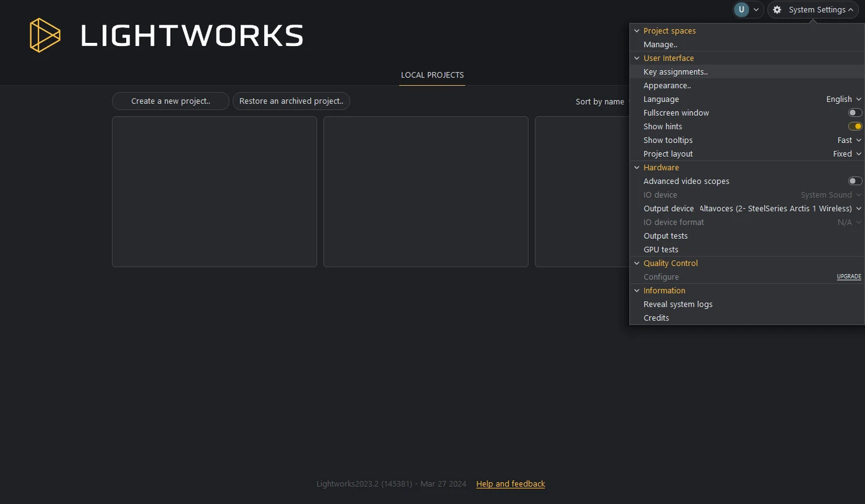Click Restore an archived project.. button
Viewport: 865px width, 504px height.
[x=291, y=101]
